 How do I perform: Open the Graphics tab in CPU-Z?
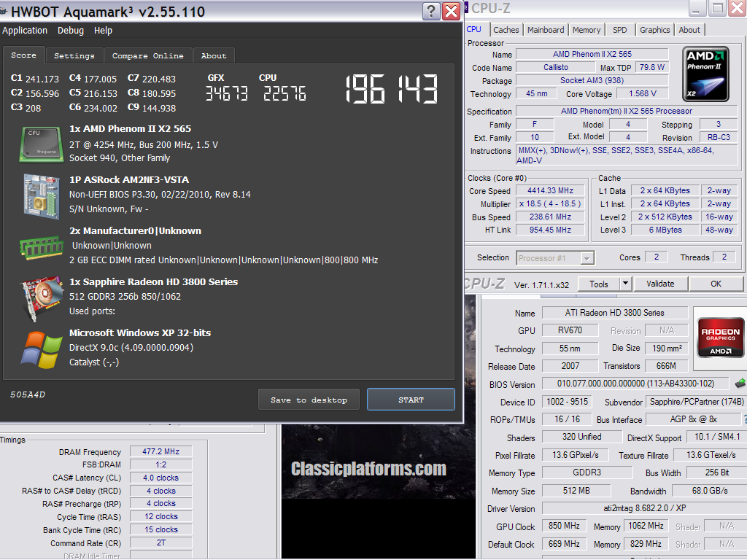point(654,30)
